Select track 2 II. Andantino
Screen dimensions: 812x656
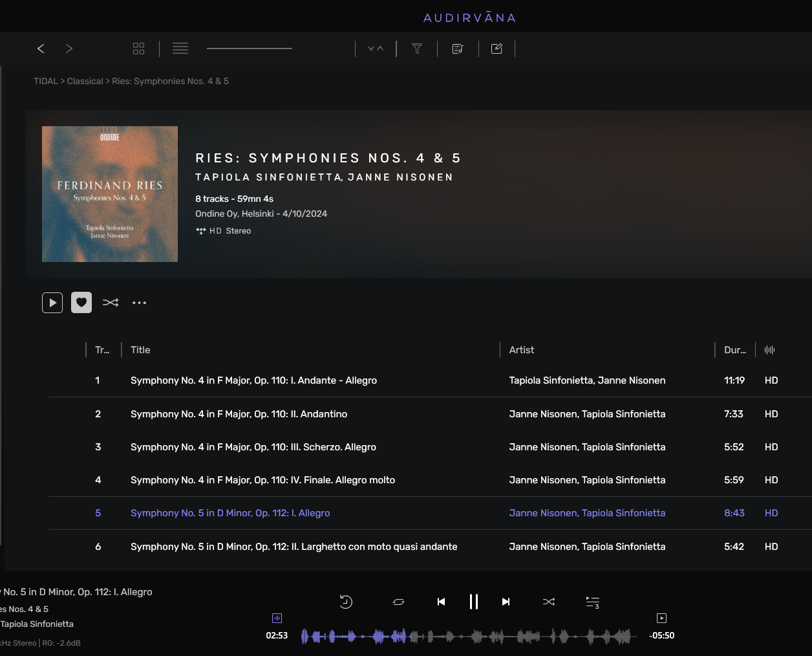click(239, 414)
